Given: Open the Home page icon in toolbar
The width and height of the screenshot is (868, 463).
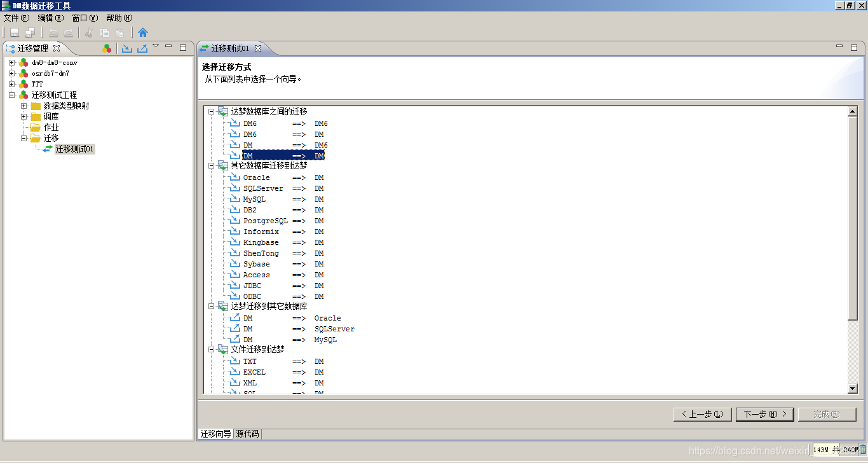Looking at the screenshot, I should [x=143, y=32].
